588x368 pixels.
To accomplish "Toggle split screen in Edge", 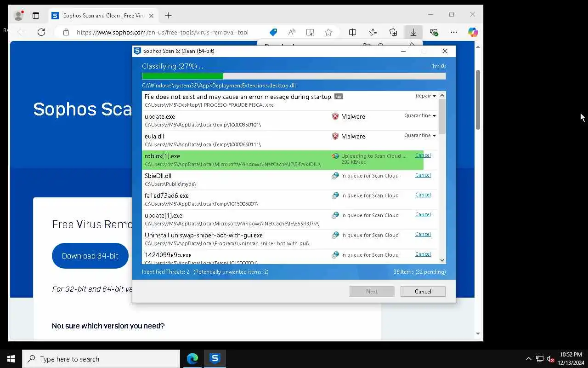I will pyautogui.click(x=352, y=32).
